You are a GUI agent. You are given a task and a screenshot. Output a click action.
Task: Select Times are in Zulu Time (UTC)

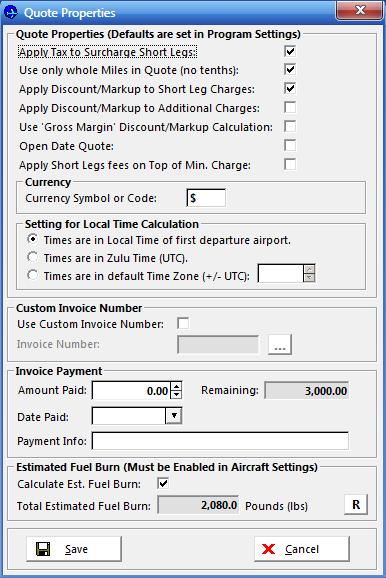coord(33,257)
